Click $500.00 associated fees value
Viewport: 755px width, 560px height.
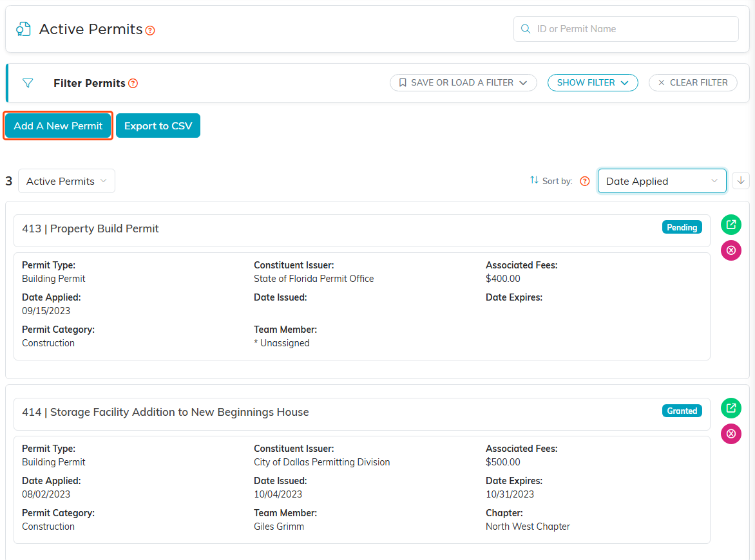(502, 462)
